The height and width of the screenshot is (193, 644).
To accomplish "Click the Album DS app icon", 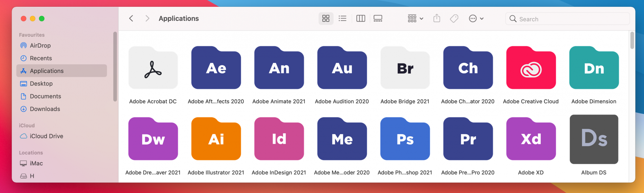I will pyautogui.click(x=594, y=139).
